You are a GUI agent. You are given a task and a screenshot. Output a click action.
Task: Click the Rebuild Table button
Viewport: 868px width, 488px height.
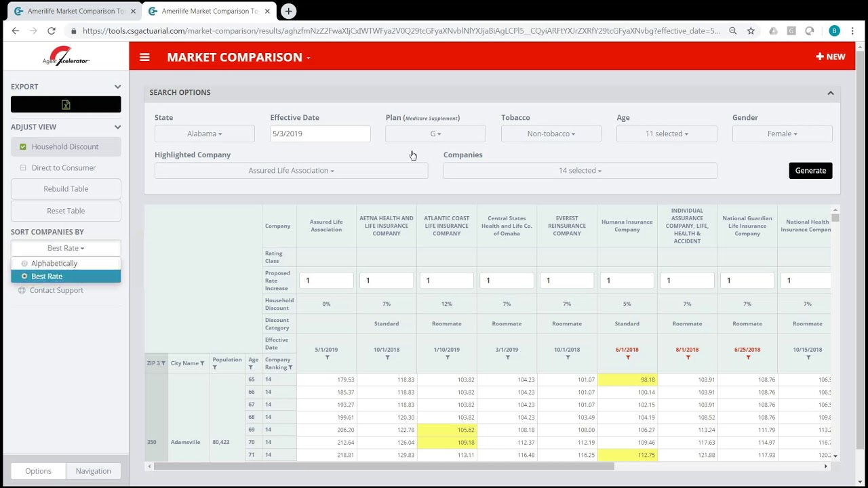tap(66, 189)
